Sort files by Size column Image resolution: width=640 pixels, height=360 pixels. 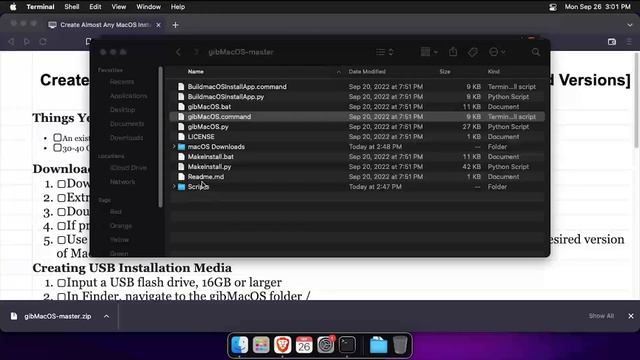(445, 71)
